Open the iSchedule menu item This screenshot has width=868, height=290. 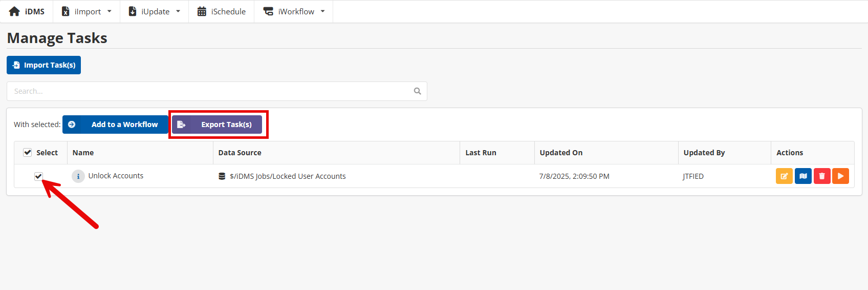(x=222, y=11)
